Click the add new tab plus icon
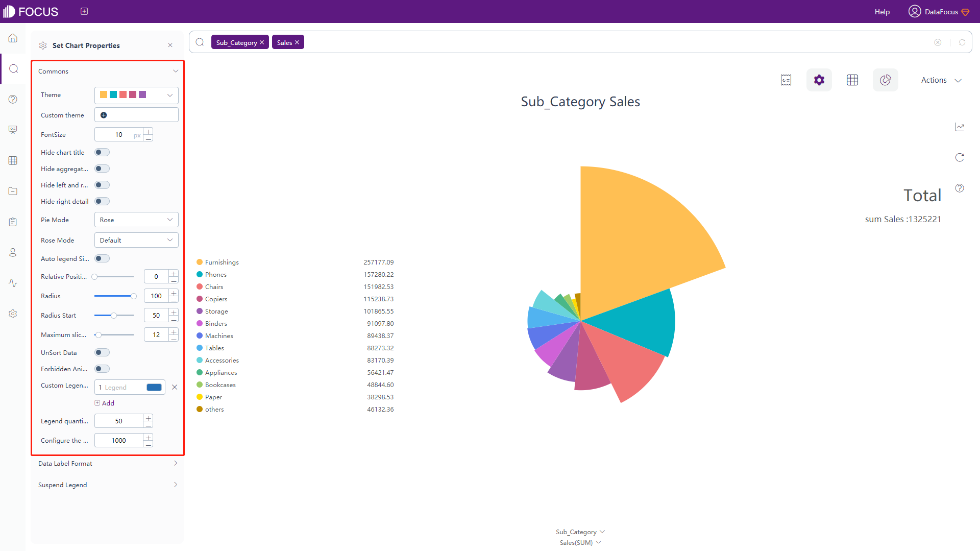The image size is (980, 551). 84,11
